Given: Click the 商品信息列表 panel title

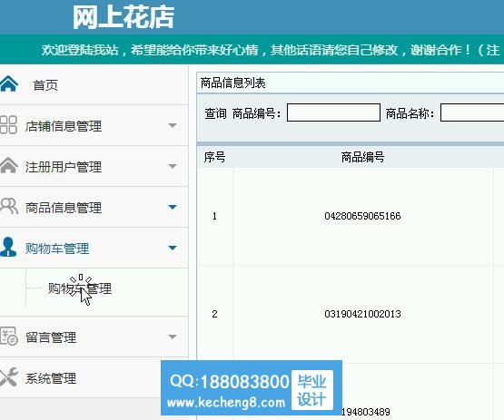Looking at the screenshot, I should click(233, 83).
